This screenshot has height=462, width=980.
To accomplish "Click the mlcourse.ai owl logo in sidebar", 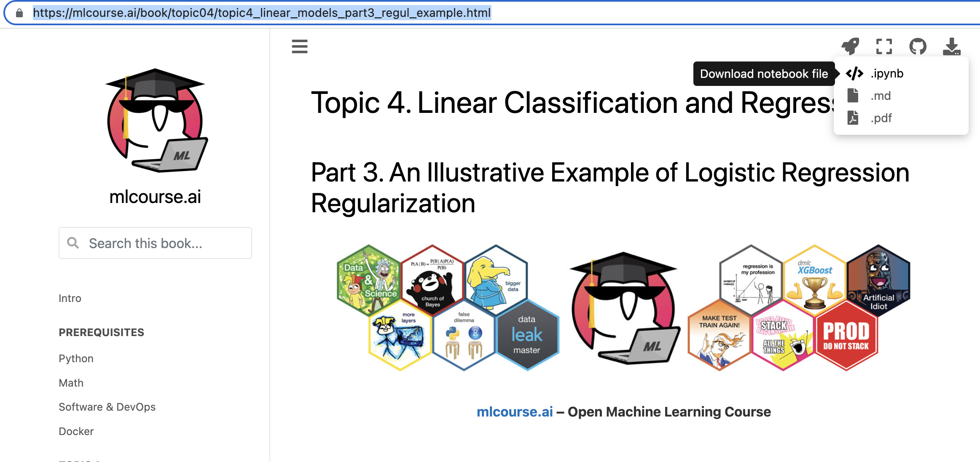I will [x=156, y=120].
